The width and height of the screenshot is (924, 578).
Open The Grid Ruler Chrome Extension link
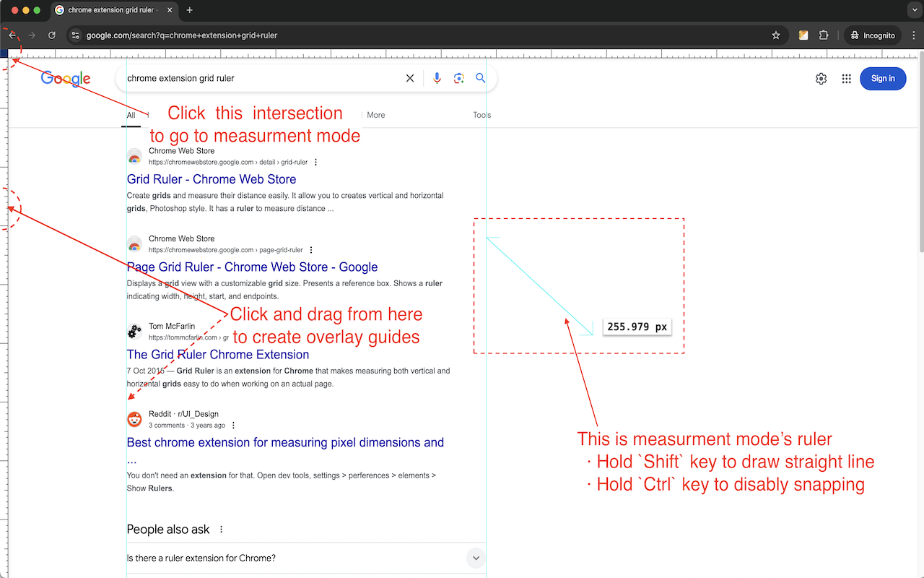(218, 355)
